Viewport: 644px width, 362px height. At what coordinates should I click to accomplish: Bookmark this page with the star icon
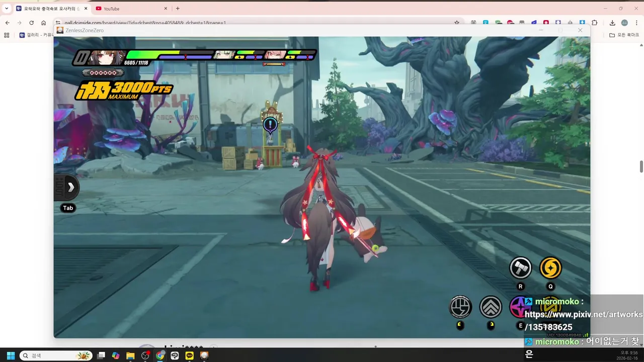point(457,23)
